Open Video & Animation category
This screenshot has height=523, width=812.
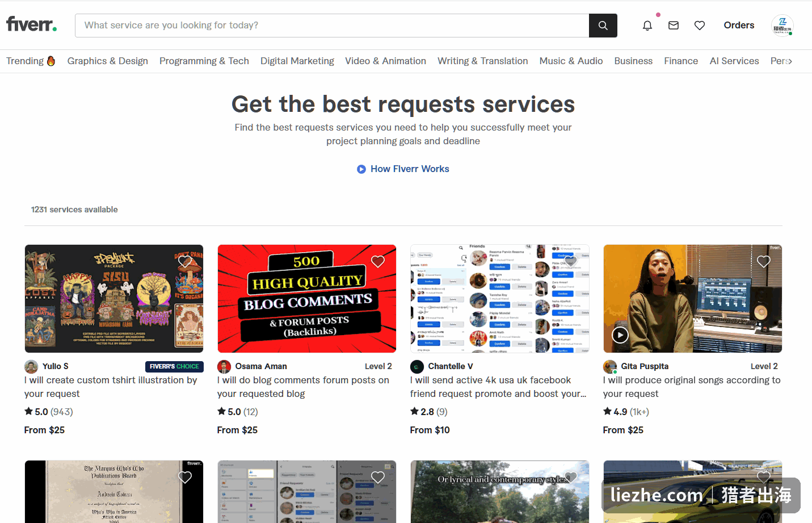[386, 61]
